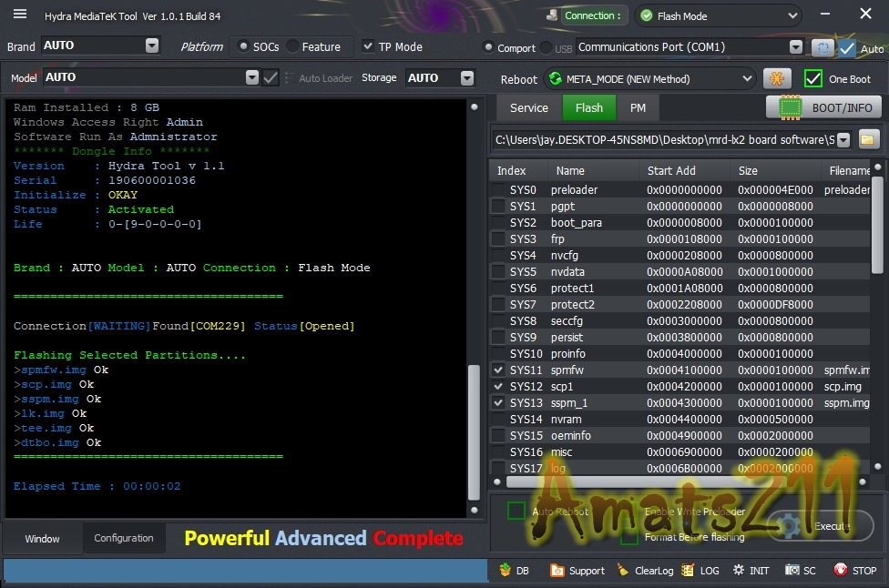Image resolution: width=889 pixels, height=588 pixels.
Task: Switch to the Service tab
Action: (x=528, y=107)
